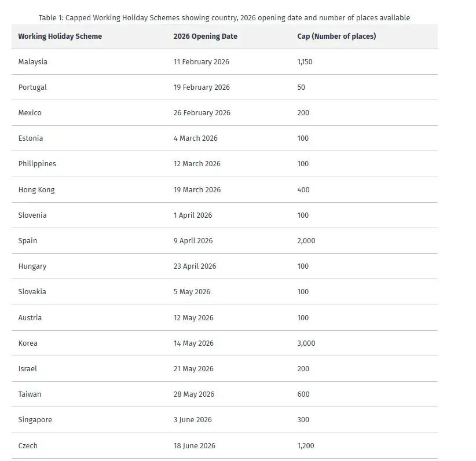Click the 1 April 2026 date for Slovenia
Image resolution: width=476 pixels, height=461 pixels.
click(x=193, y=215)
